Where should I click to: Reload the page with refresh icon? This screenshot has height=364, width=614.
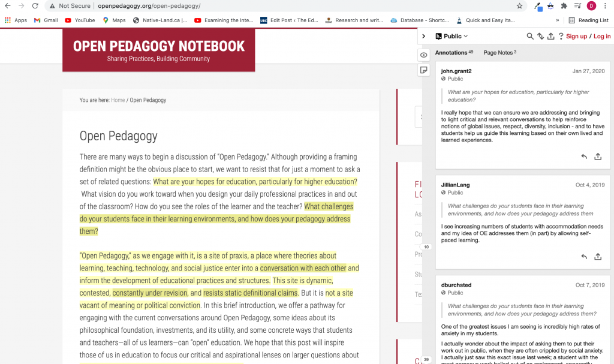35,6
